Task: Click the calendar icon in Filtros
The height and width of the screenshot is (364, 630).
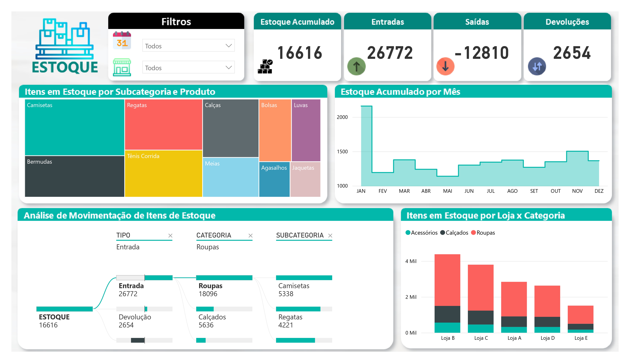Action: [x=122, y=40]
